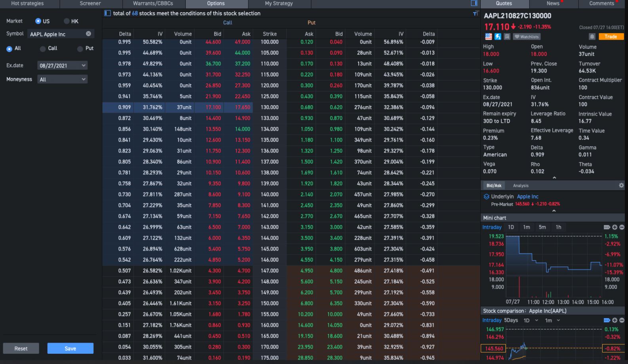Image resolution: width=628 pixels, height=364 pixels.
Task: Open the Ex.date 08/27/2021 dropdown
Action: pos(63,66)
